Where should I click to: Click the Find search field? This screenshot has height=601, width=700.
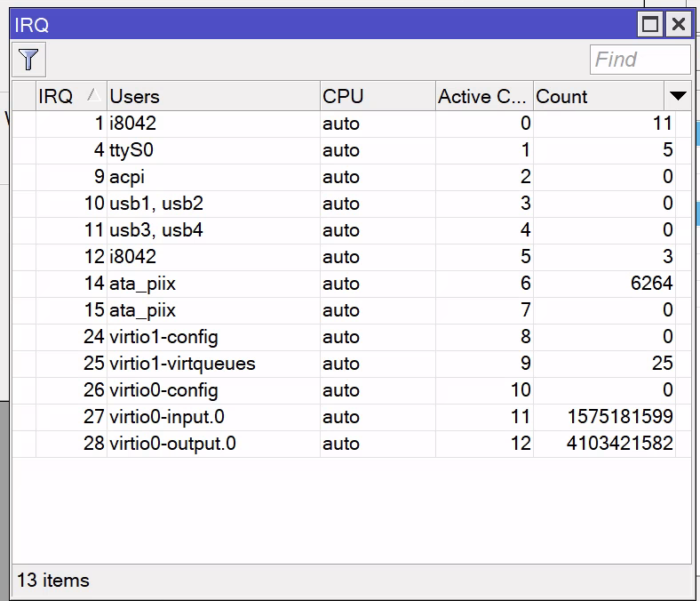[640, 60]
